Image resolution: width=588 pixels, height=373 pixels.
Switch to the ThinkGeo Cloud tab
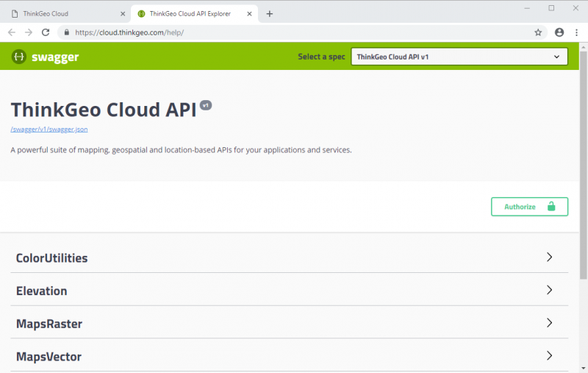tap(67, 14)
